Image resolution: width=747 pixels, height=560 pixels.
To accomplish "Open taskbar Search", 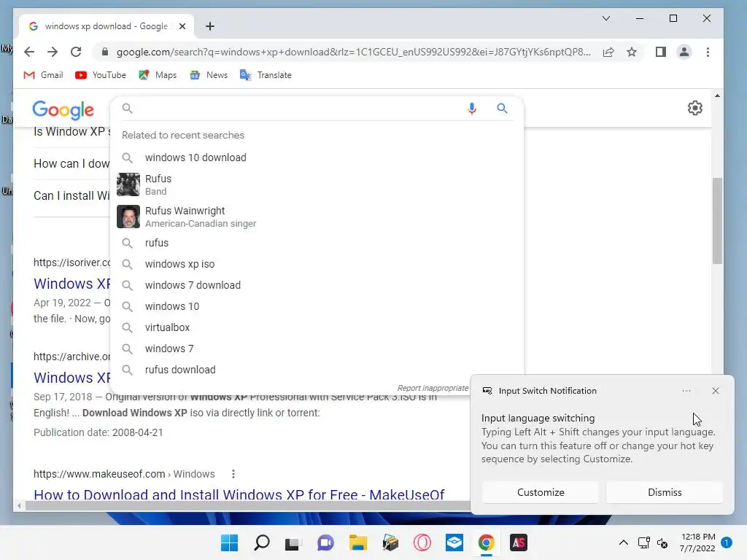I will click(x=262, y=542).
